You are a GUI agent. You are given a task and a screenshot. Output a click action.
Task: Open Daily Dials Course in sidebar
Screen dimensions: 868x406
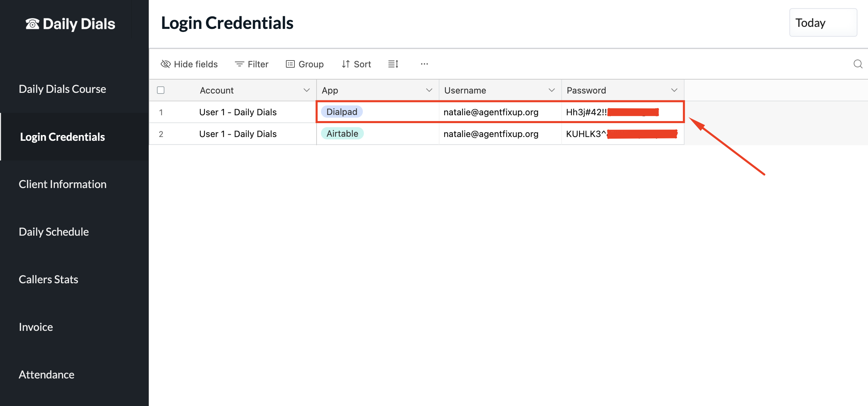pos(62,89)
